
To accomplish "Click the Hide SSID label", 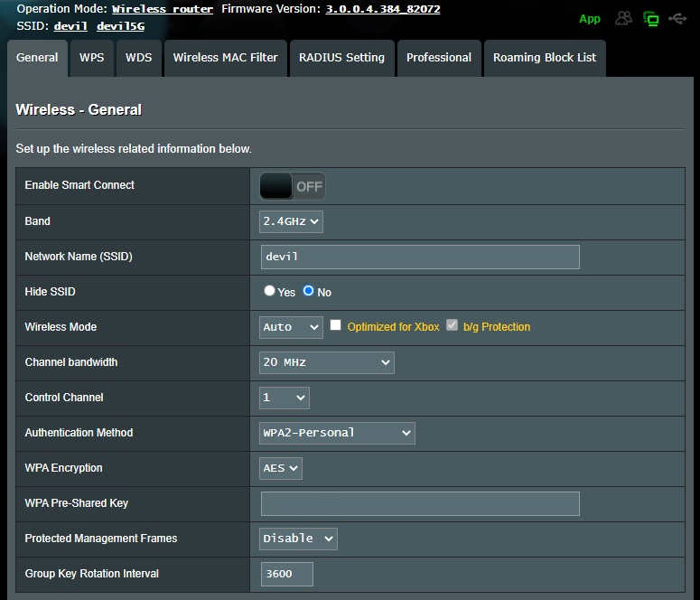I will pyautogui.click(x=50, y=292).
